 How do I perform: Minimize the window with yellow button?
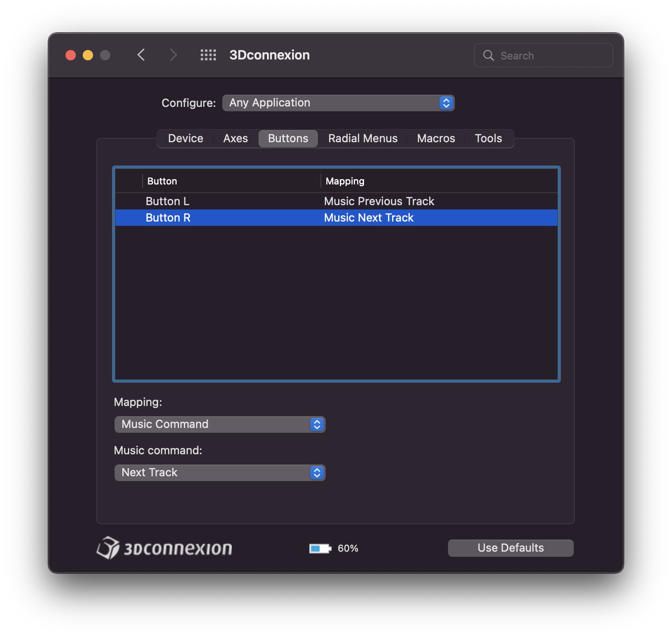tap(88, 55)
